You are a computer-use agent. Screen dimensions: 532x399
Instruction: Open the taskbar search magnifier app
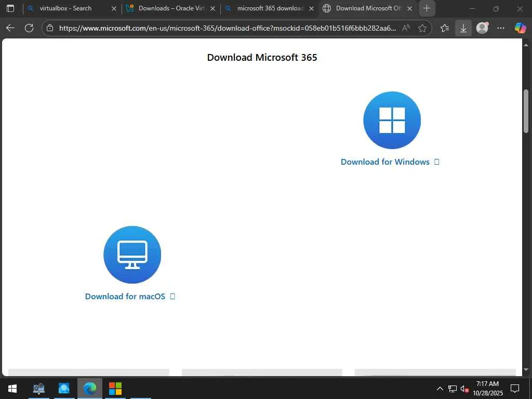point(64,389)
